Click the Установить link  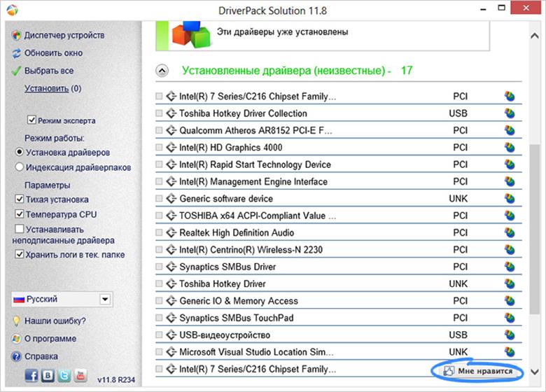(x=46, y=89)
